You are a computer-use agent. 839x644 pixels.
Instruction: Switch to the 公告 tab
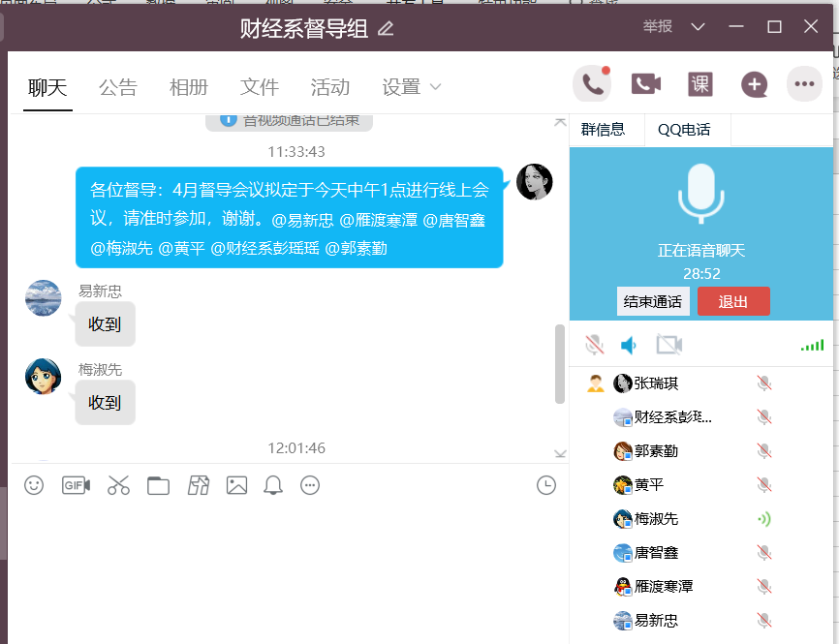[x=118, y=87]
